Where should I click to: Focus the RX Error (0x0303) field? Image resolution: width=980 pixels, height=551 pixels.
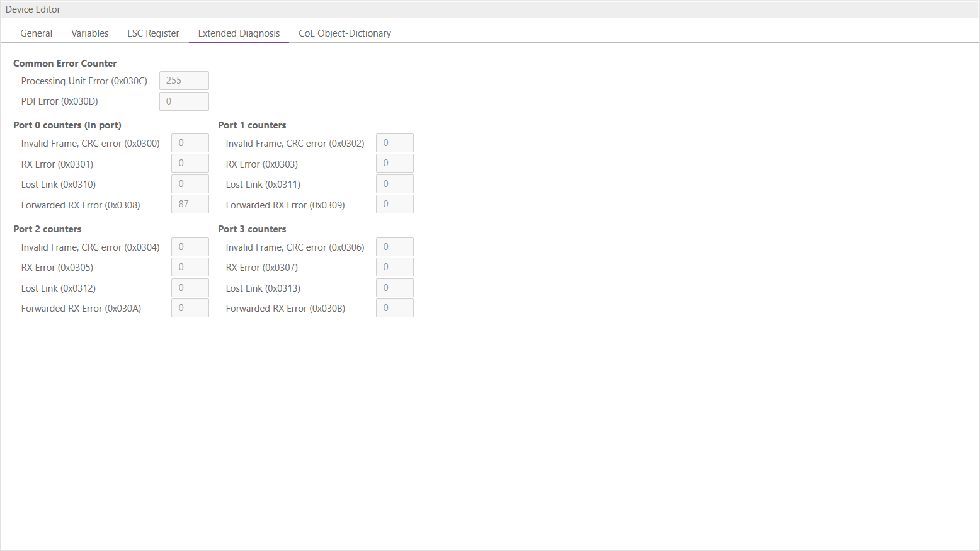(x=394, y=164)
